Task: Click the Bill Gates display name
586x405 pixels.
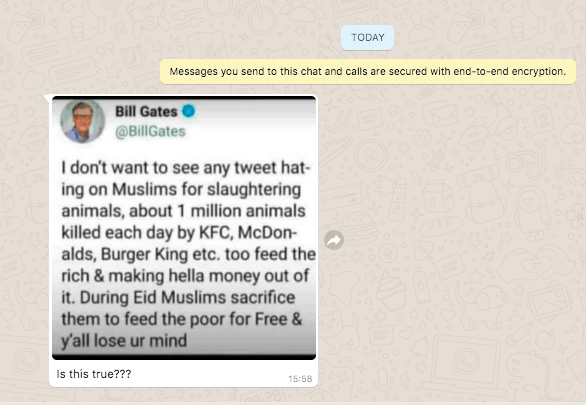Action: coord(146,111)
